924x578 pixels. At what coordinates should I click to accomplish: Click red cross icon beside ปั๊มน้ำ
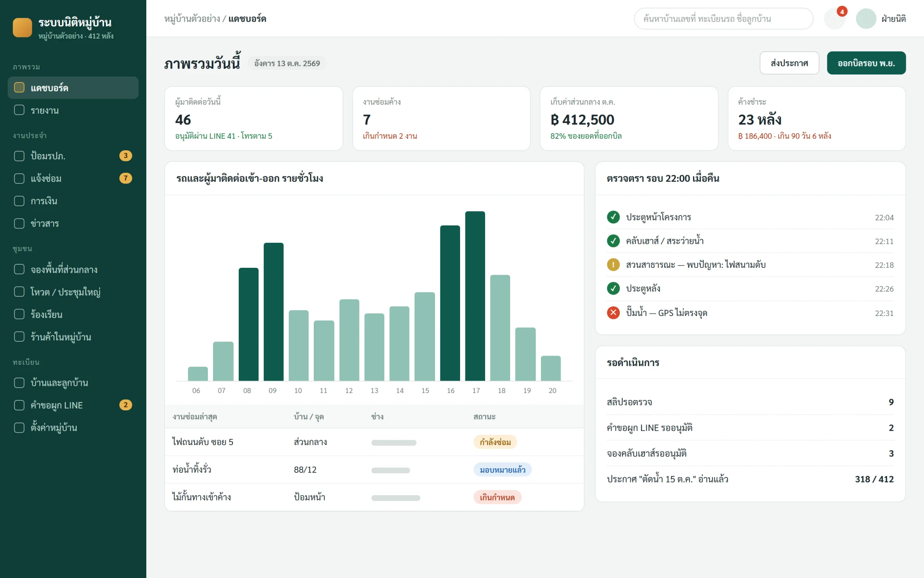click(613, 313)
